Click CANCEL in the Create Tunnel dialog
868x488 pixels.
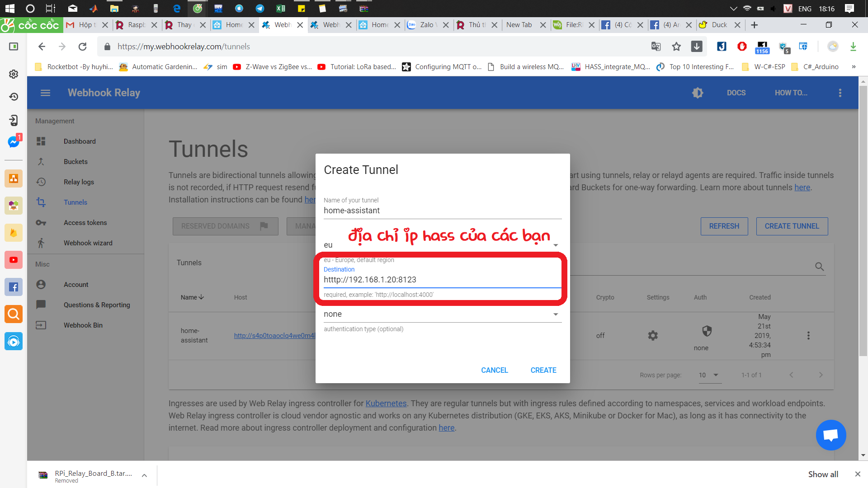494,370
